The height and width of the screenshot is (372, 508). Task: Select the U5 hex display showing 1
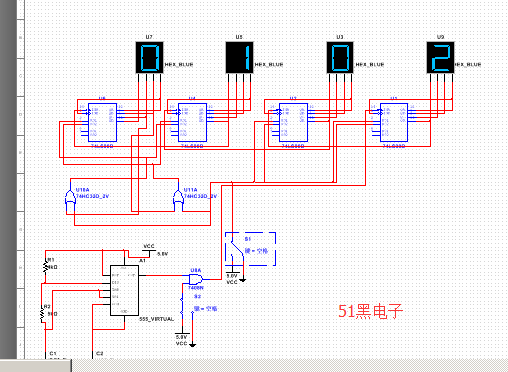[x=239, y=57]
